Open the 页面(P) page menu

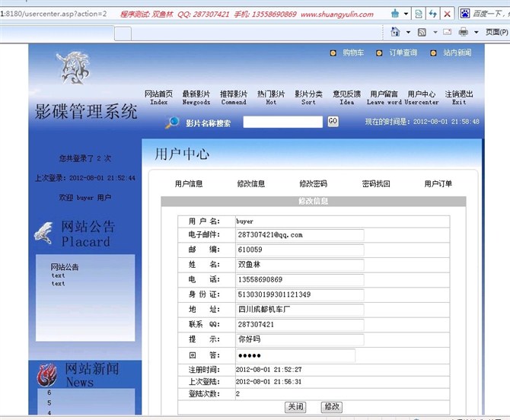(496, 32)
